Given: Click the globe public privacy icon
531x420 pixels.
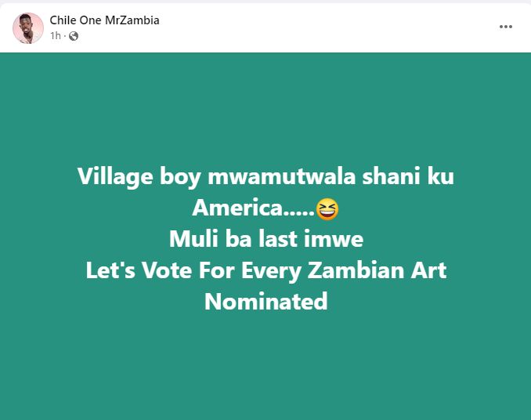Looking at the screenshot, I should (x=74, y=36).
